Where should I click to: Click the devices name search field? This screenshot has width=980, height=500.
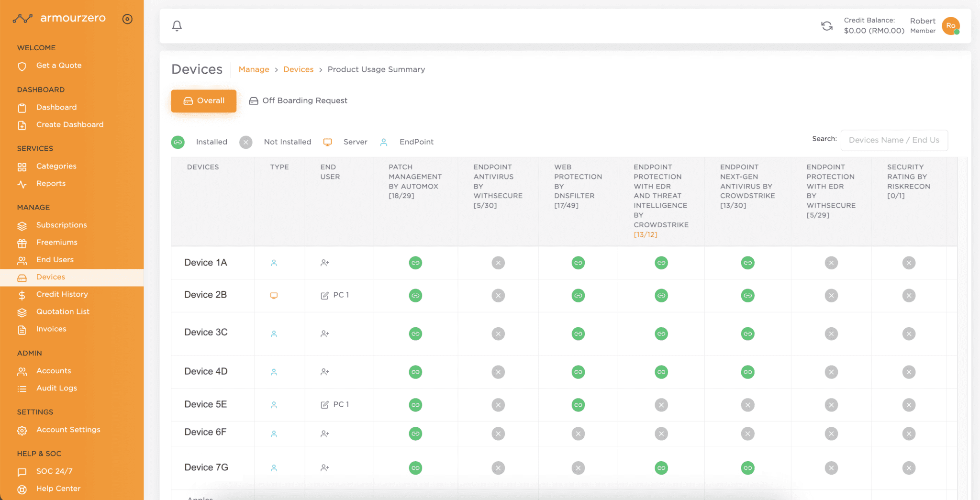[x=893, y=140]
